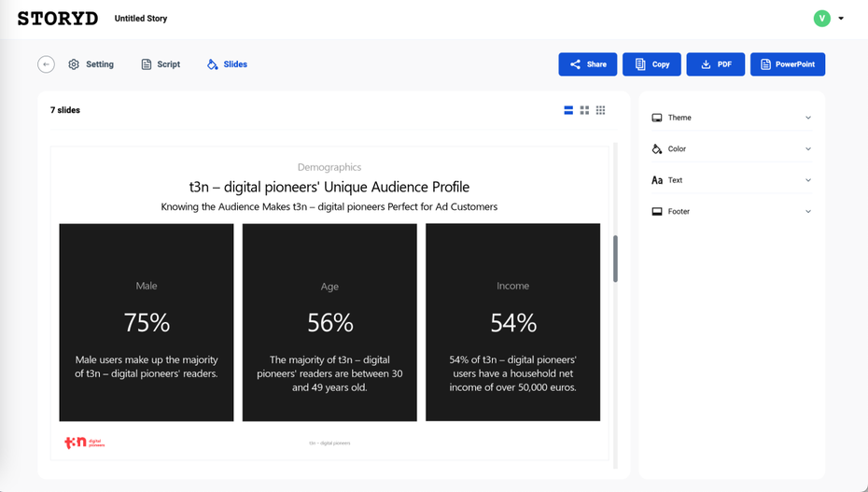Click the t3n logo in slide footer
This screenshot has width=868, height=492.
point(84,443)
